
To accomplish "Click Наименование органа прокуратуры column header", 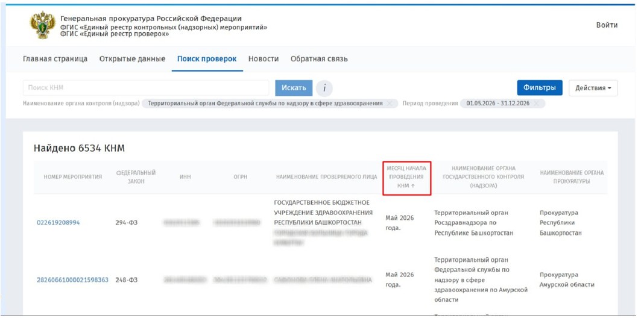I will pyautogui.click(x=572, y=177).
